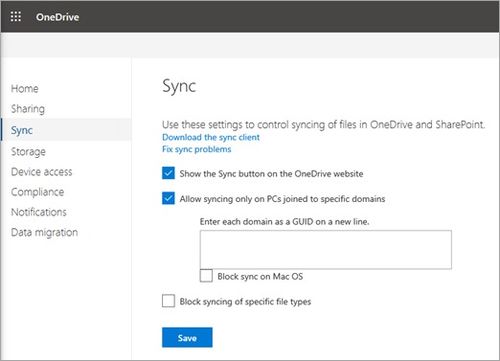The width and height of the screenshot is (500, 361).
Task: Uncheck Show the Sync button checkbox
Action: pos(168,173)
